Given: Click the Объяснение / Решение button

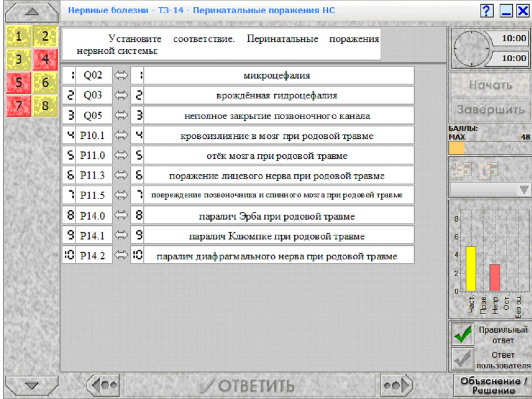Looking at the screenshot, I should (x=493, y=386).
